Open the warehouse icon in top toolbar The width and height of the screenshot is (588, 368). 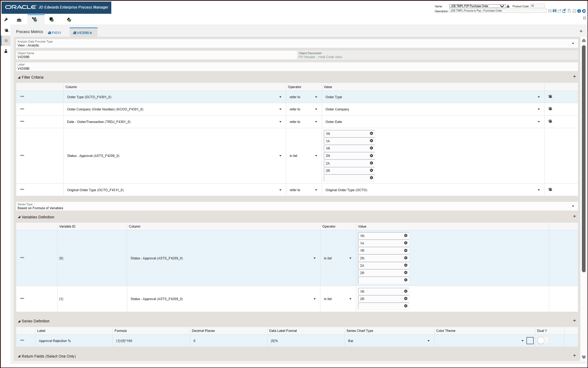click(19, 20)
